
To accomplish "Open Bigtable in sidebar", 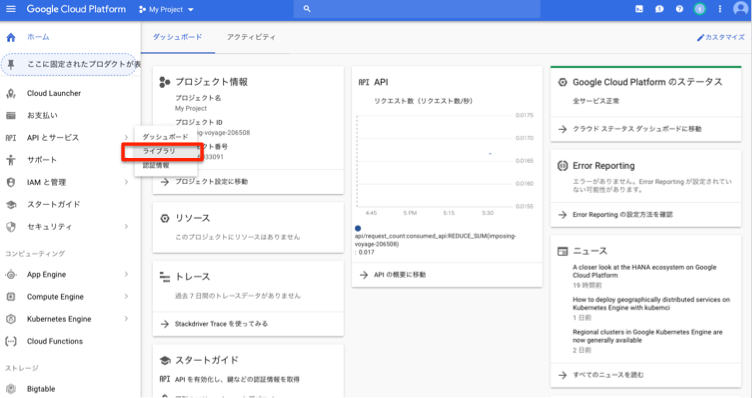I will point(41,389).
